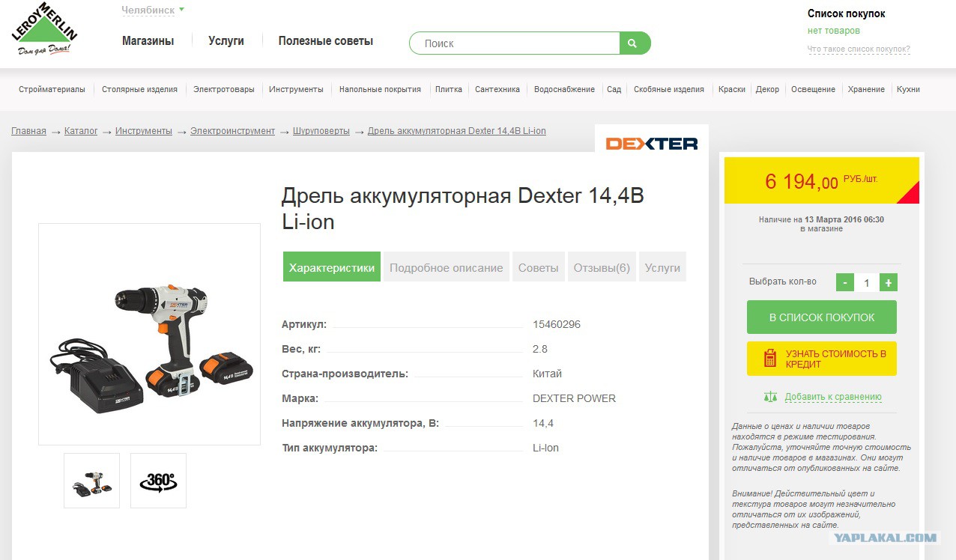Image resolution: width=956 pixels, height=560 pixels.
Task: Open the Сантехника category
Action: point(497,89)
